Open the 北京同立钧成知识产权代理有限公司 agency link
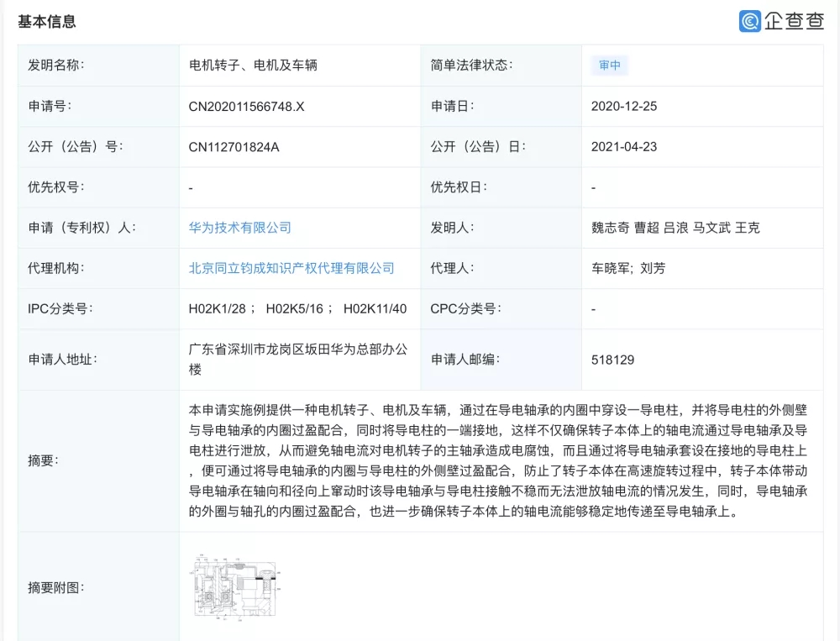Screen dimensions: 840x641 click(x=291, y=268)
